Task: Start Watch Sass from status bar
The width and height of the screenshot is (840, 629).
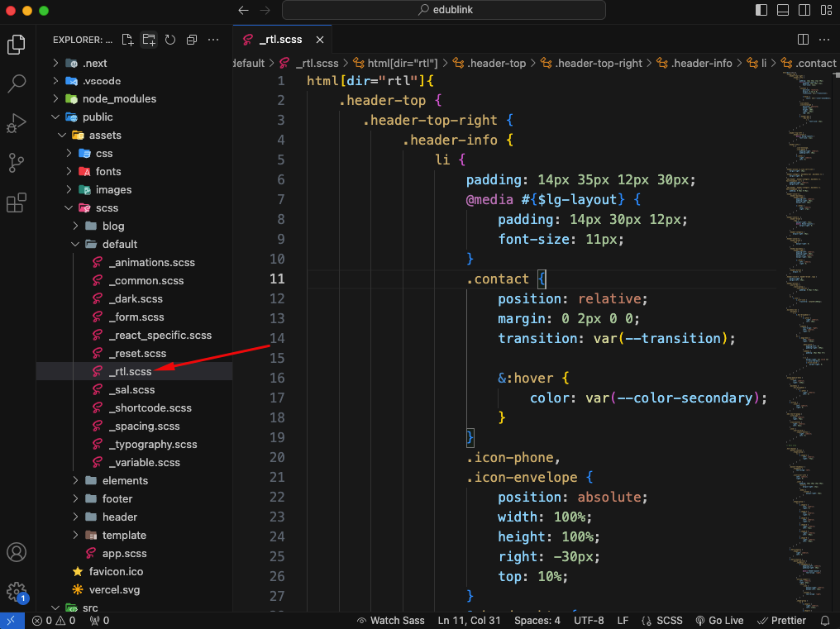Action: (x=390, y=621)
